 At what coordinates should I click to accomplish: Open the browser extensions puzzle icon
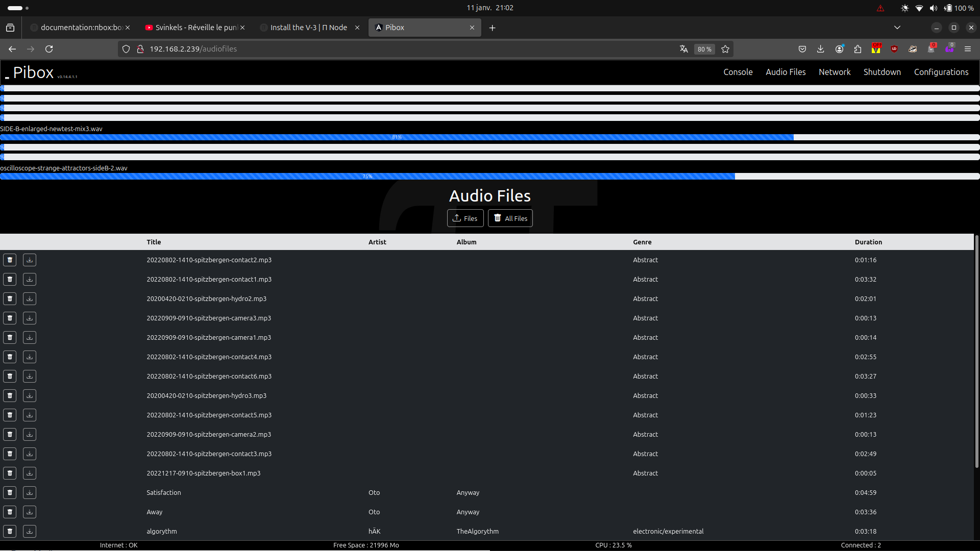pyautogui.click(x=857, y=49)
